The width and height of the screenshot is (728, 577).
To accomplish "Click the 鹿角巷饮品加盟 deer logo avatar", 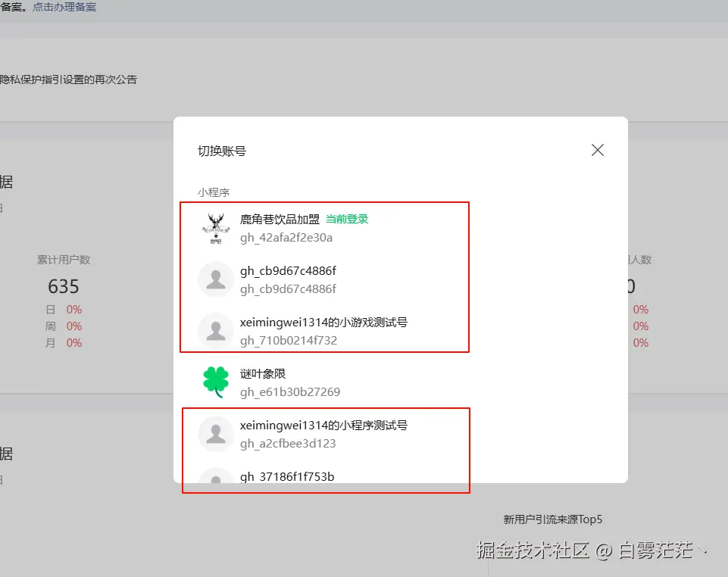I will point(215,226).
